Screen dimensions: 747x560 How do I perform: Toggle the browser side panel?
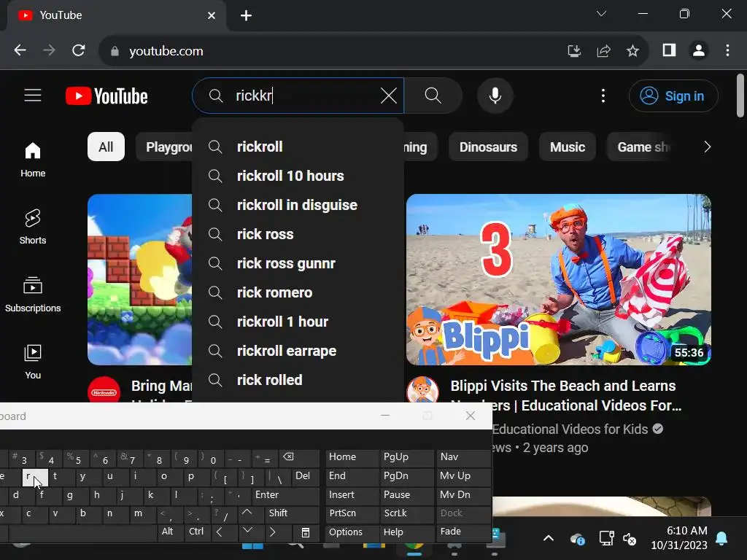[670, 50]
